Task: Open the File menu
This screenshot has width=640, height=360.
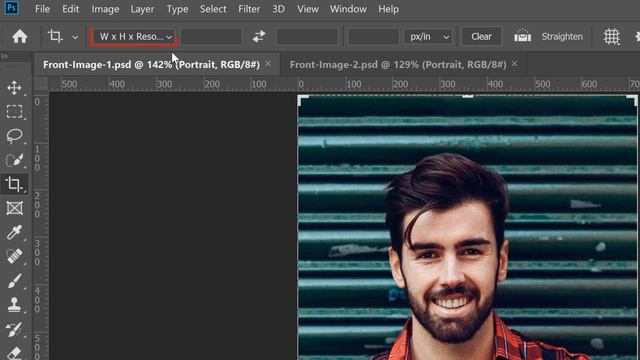Action: 42,9
